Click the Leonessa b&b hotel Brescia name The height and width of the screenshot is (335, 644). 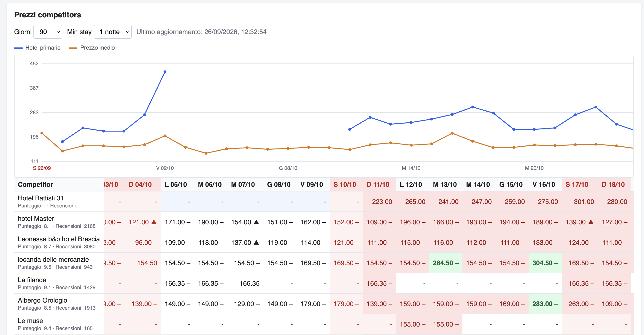pos(59,239)
